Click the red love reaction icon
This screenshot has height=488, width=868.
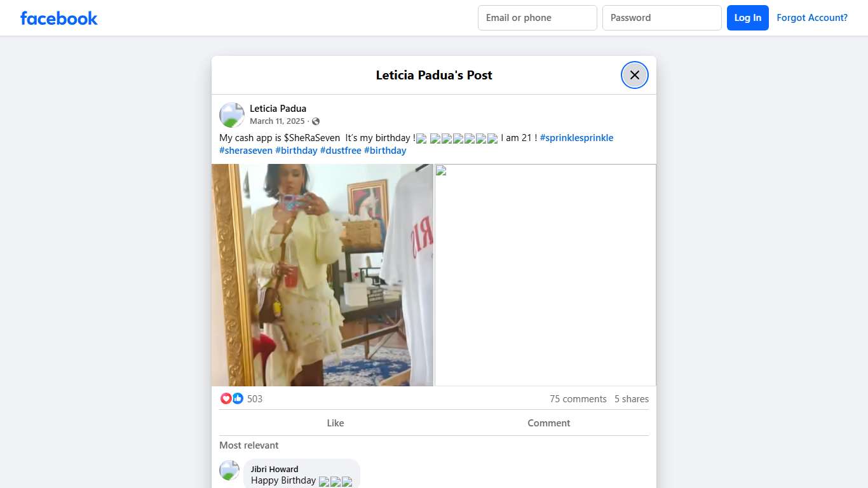point(226,398)
